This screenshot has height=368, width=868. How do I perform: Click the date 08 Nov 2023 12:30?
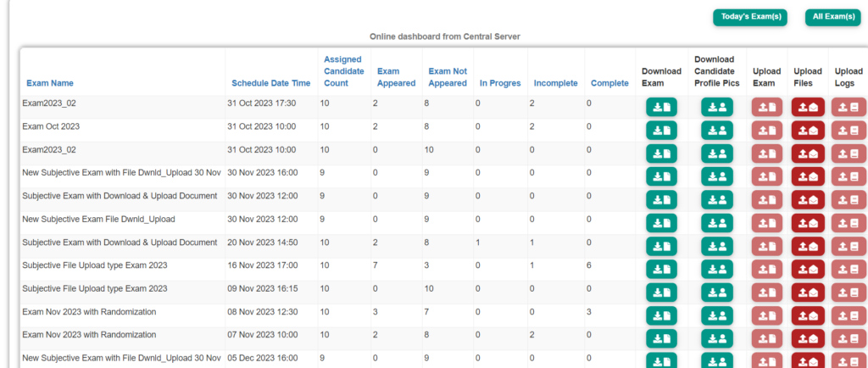tap(263, 311)
